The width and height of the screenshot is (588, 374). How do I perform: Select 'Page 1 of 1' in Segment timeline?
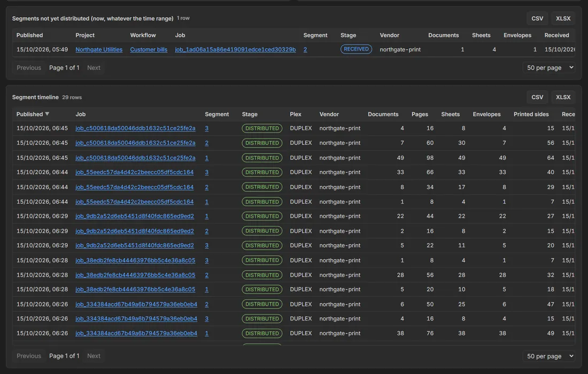pyautogui.click(x=64, y=356)
